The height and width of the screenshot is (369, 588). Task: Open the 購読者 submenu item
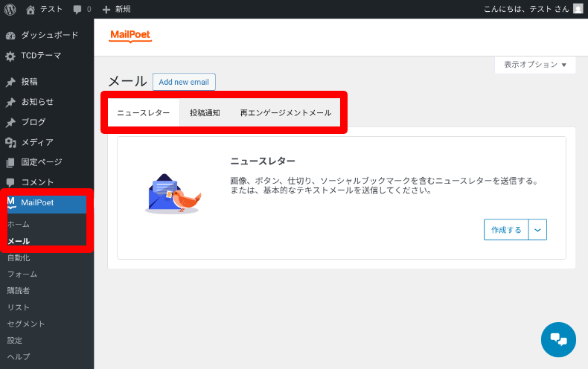[x=19, y=291]
